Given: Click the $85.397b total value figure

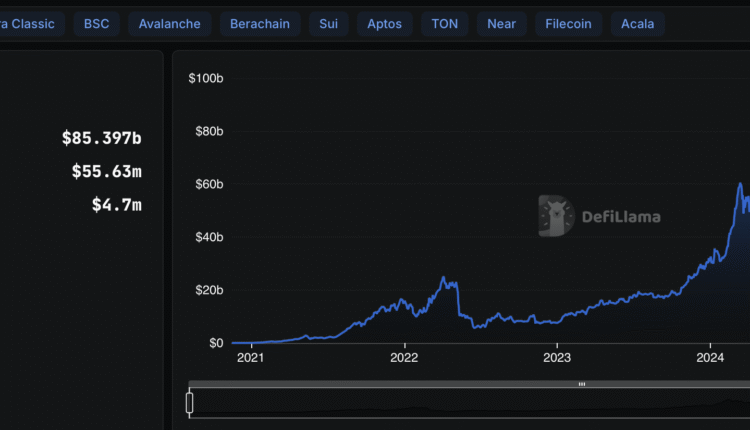Looking at the screenshot, I should point(101,138).
